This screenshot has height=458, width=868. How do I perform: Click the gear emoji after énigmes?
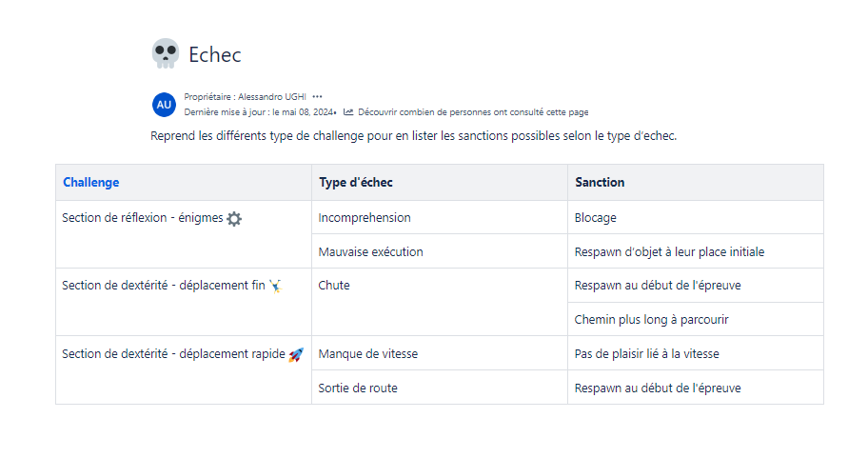point(234,218)
